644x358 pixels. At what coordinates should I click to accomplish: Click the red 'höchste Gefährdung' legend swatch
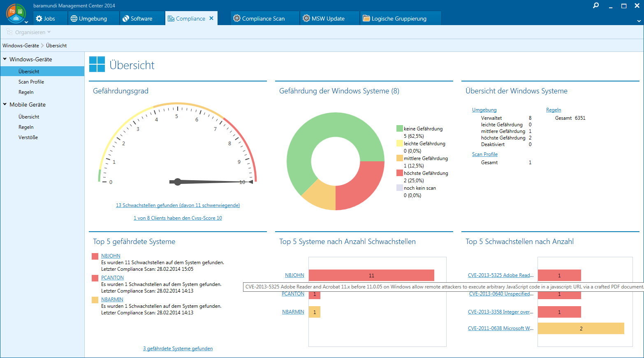click(x=400, y=173)
